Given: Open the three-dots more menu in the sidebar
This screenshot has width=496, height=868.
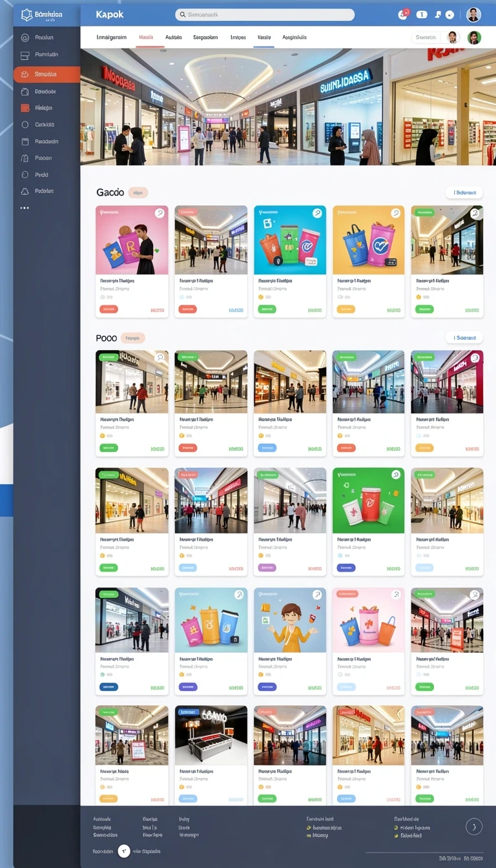Looking at the screenshot, I should tap(25, 208).
